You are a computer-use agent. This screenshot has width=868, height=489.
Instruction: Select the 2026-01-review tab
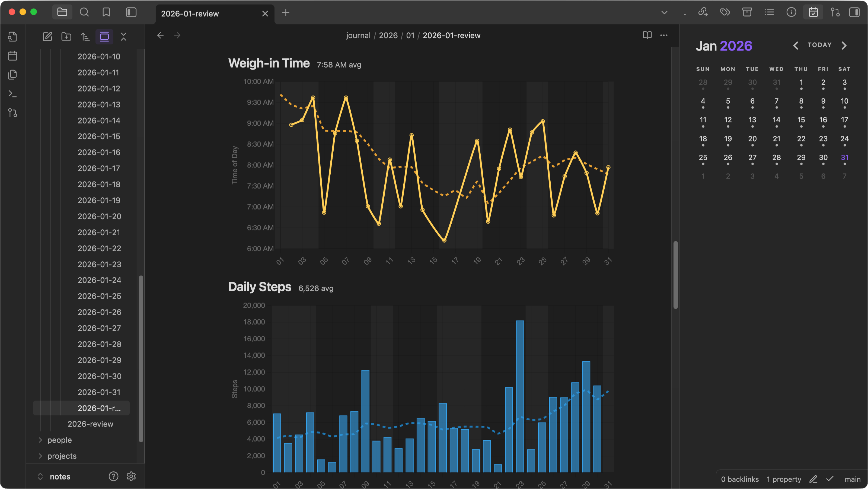(190, 14)
